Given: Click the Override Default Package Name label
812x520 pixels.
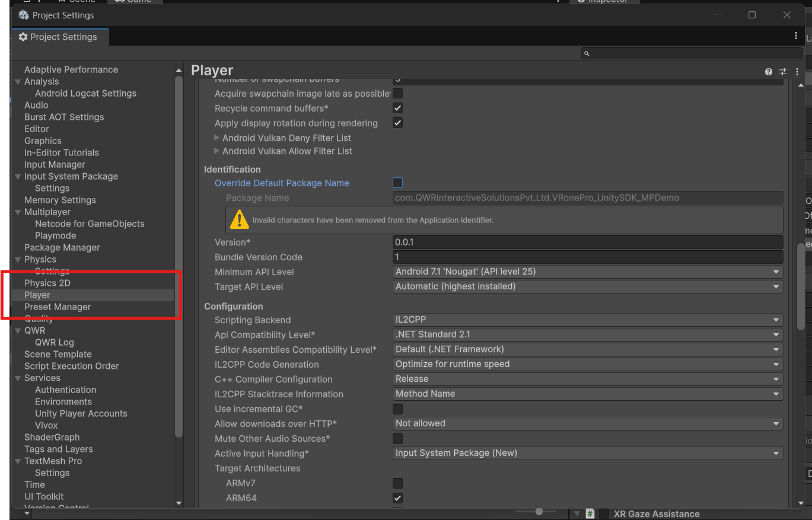Looking at the screenshot, I should 282,183.
